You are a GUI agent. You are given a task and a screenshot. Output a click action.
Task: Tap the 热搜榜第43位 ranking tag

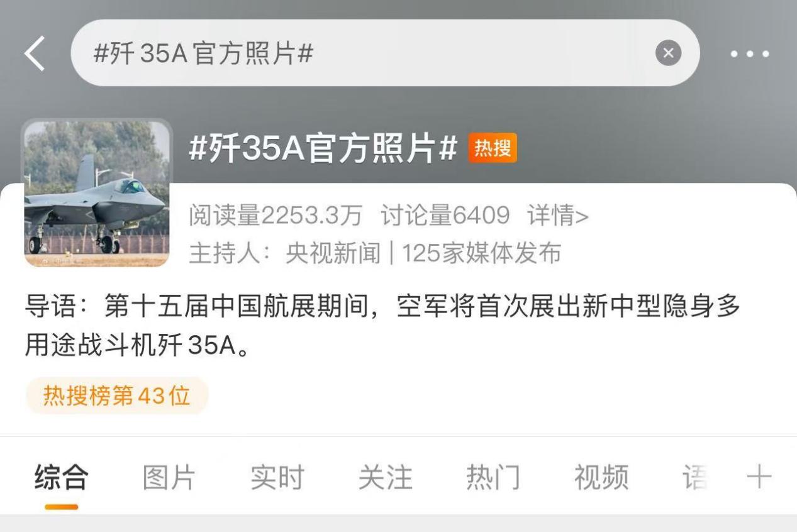point(117,396)
